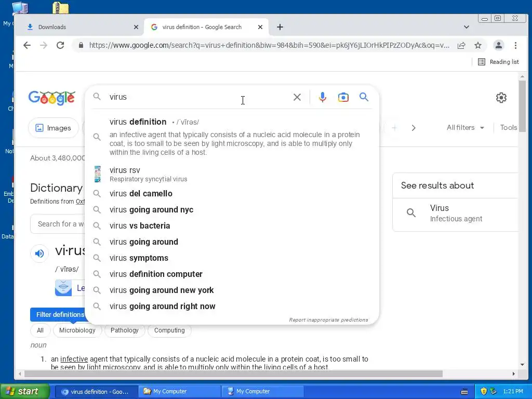Switch to second My Computer taskbar button

(x=262, y=392)
